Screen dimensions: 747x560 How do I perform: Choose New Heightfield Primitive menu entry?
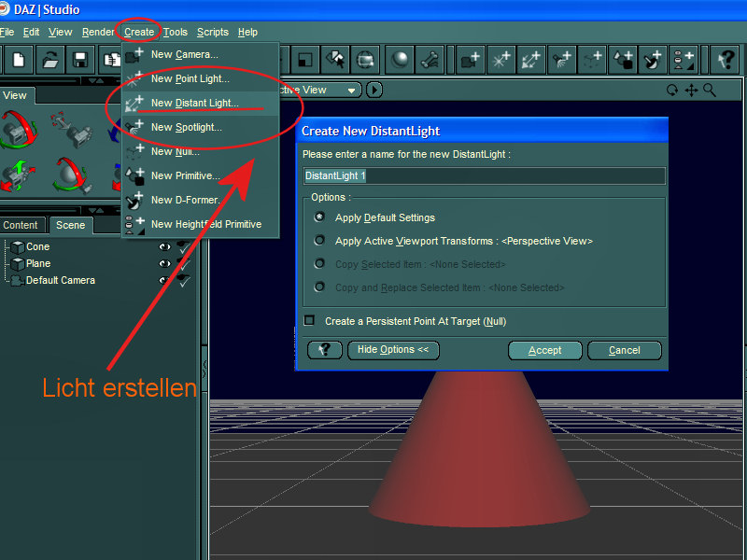(200, 224)
